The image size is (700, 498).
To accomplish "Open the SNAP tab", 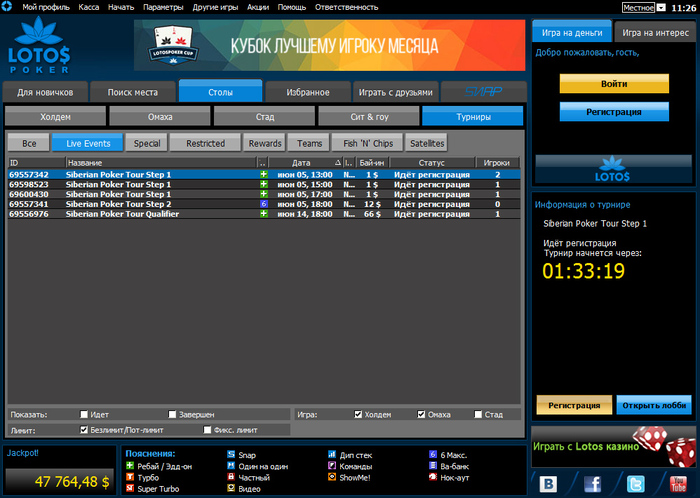I will [483, 92].
